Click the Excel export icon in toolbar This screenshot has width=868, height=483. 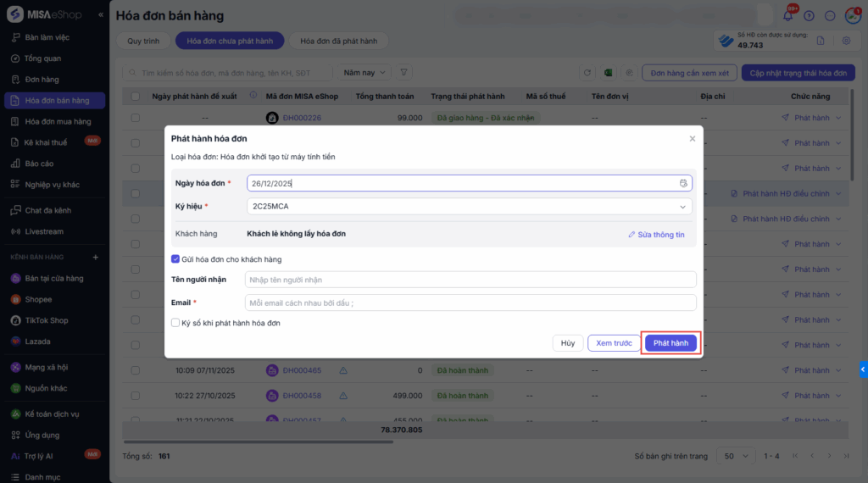(x=608, y=73)
